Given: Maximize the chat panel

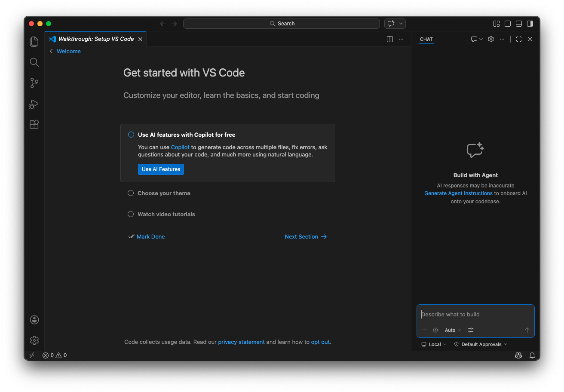Looking at the screenshot, I should (519, 39).
